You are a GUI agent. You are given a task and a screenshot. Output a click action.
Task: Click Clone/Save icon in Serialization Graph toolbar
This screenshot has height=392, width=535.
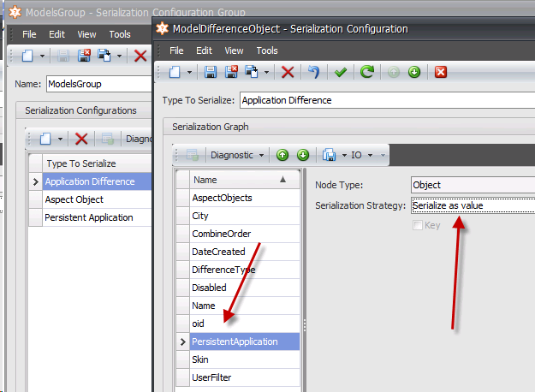(x=330, y=155)
